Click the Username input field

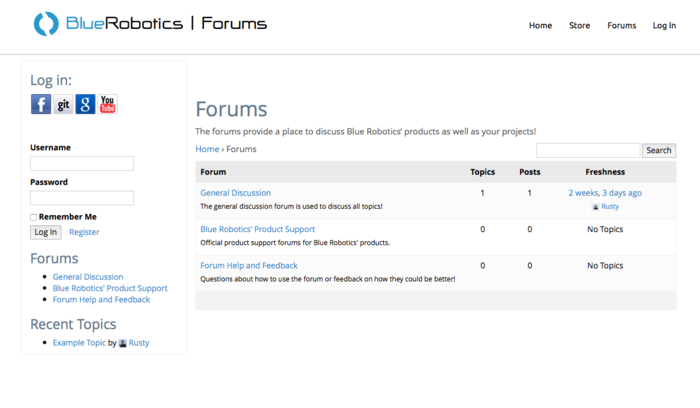[x=82, y=163]
